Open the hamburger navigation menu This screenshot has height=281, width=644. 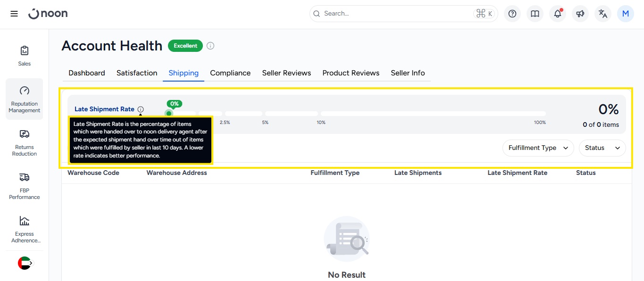(x=14, y=14)
